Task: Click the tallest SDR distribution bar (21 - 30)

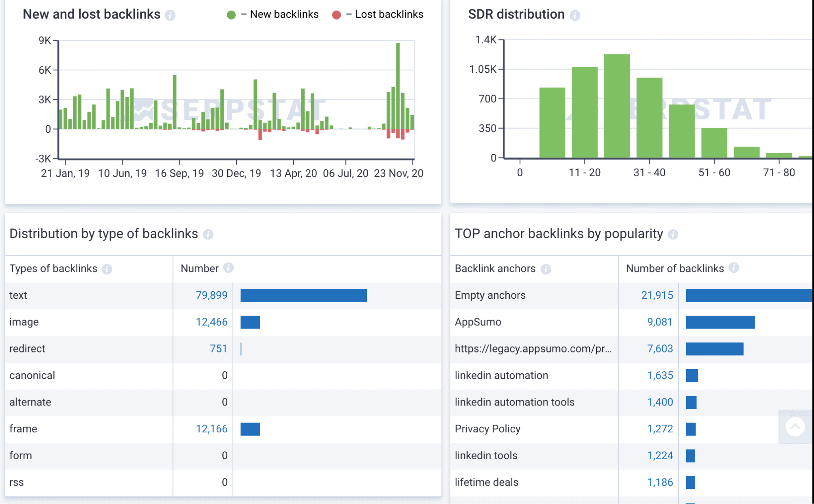Action: pos(617,106)
